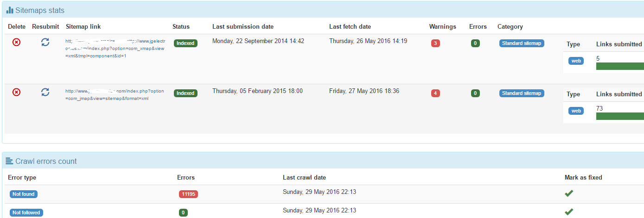
Task: Click the web type badge beside 5 links
Action: [576, 61]
